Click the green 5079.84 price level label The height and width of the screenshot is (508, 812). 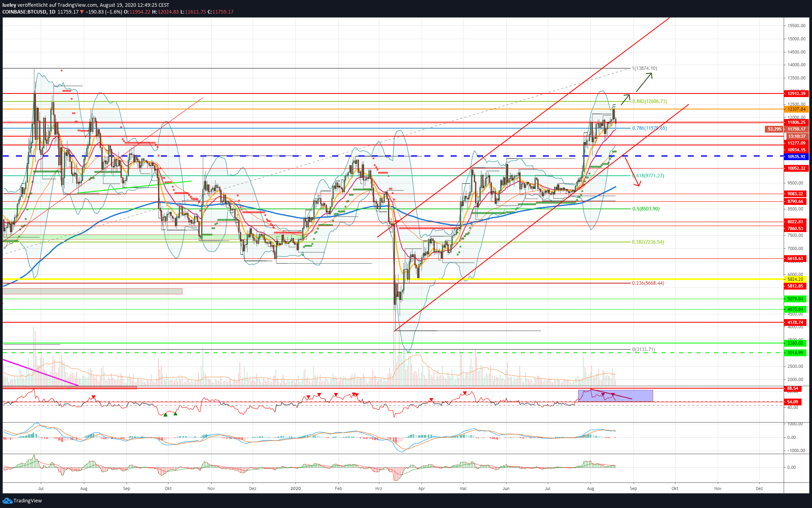[x=795, y=299]
